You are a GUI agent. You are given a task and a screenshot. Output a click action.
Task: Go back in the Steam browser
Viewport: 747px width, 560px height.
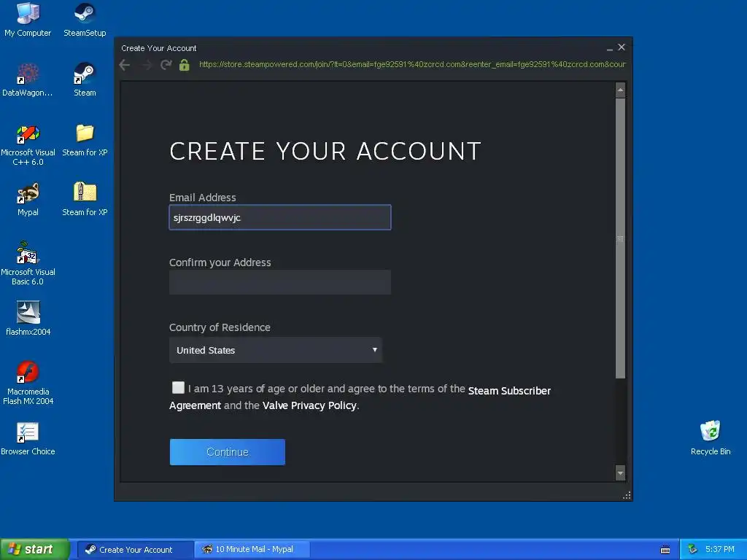[x=125, y=65]
